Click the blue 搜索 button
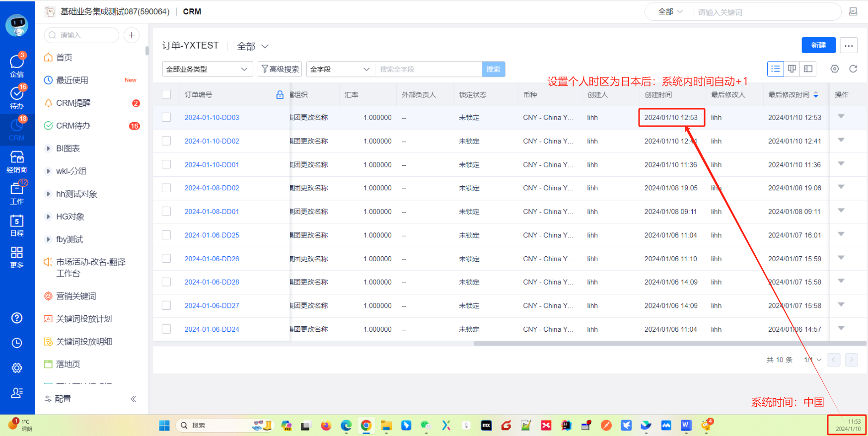 click(494, 69)
